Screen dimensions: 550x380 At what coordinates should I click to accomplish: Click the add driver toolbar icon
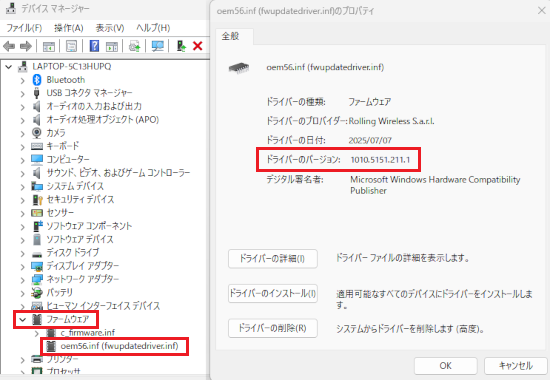[x=181, y=46]
